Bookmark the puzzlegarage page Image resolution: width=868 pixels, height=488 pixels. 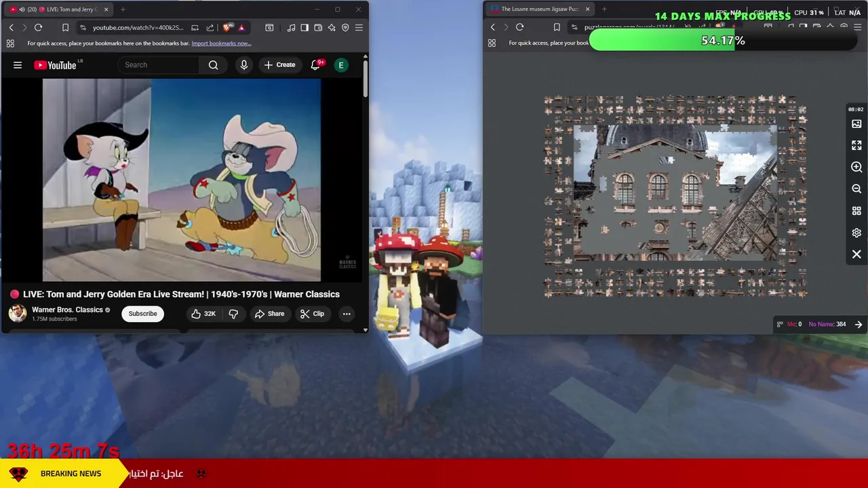click(x=557, y=27)
